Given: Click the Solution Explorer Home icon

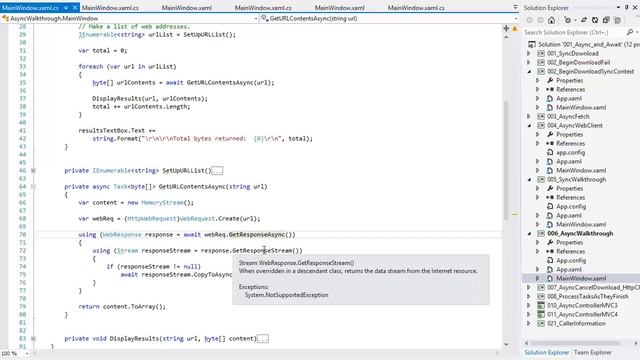Looking at the screenshot, I should point(551,20).
